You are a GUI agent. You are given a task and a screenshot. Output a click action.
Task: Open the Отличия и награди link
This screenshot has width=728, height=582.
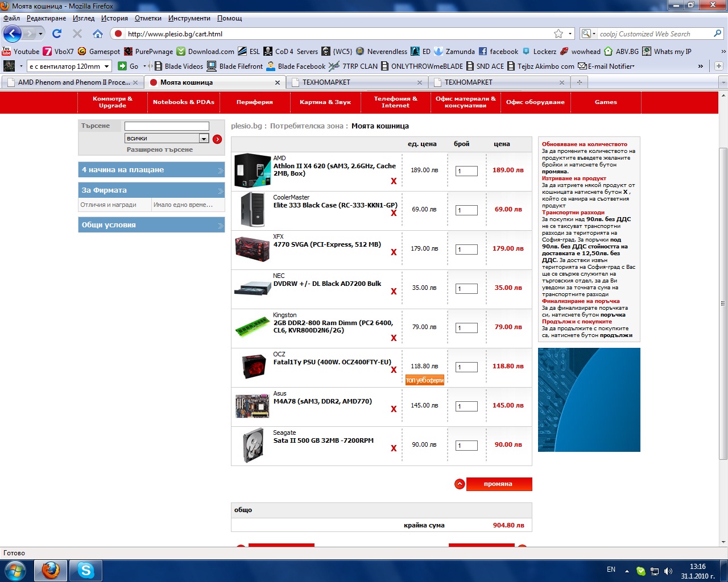click(x=109, y=205)
